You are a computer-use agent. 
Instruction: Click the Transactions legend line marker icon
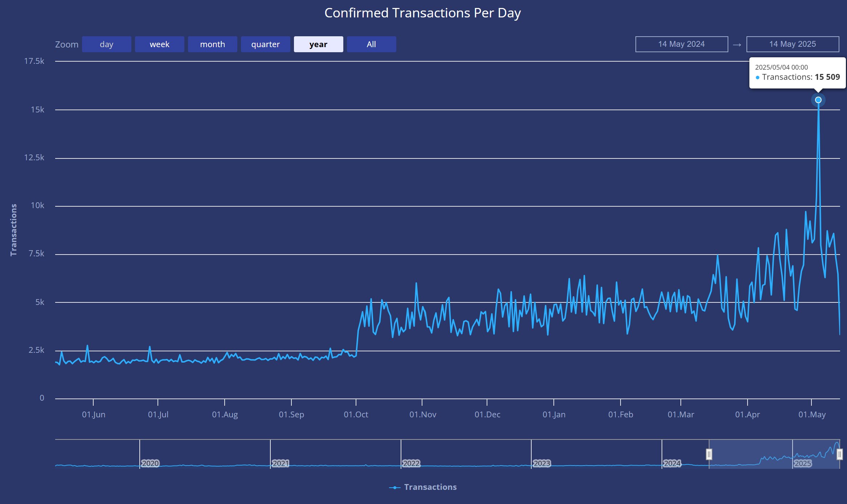[394, 487]
